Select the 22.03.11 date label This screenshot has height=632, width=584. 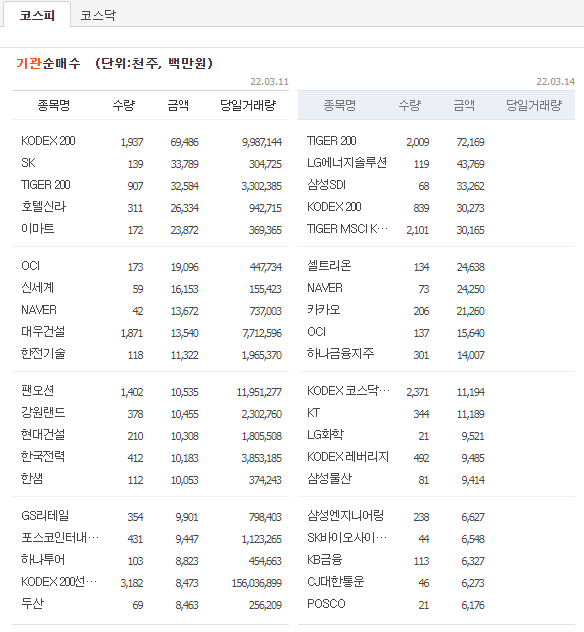coord(269,81)
